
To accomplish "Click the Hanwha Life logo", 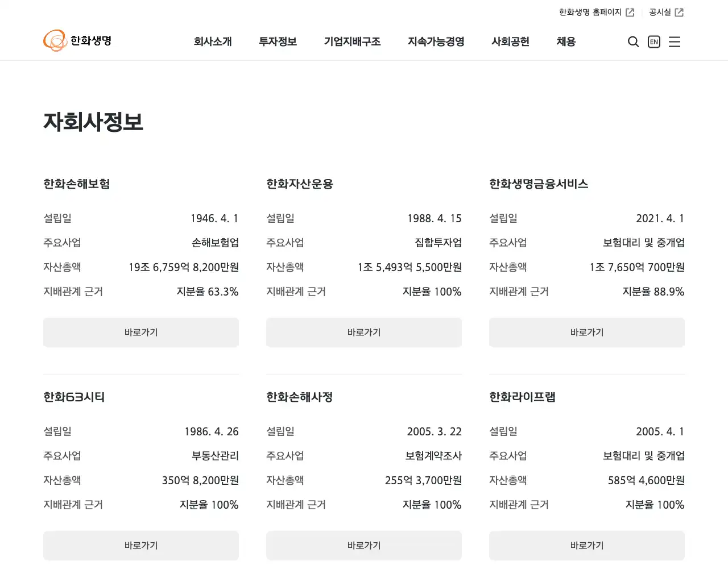I will 77,40.
